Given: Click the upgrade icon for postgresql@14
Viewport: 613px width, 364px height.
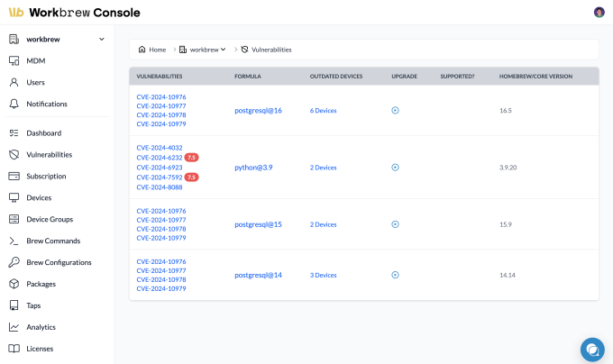Looking at the screenshot, I should tap(395, 275).
